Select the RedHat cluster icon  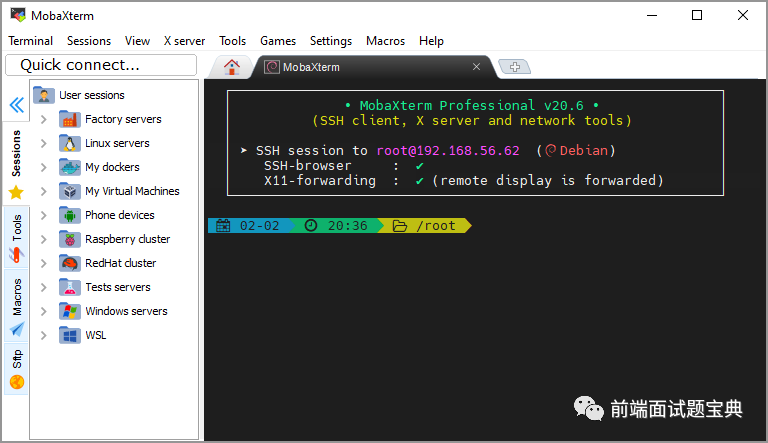click(70, 263)
